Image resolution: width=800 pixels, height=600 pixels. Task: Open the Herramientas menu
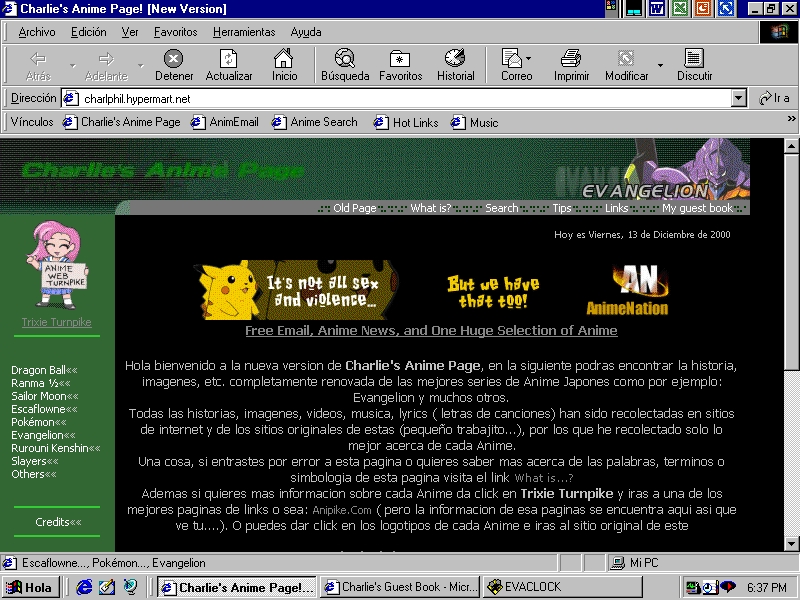(x=244, y=32)
